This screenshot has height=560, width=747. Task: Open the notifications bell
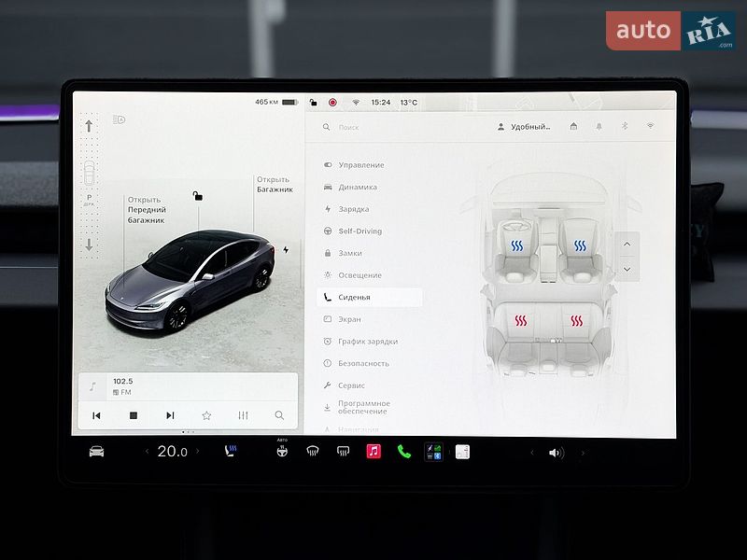[599, 126]
